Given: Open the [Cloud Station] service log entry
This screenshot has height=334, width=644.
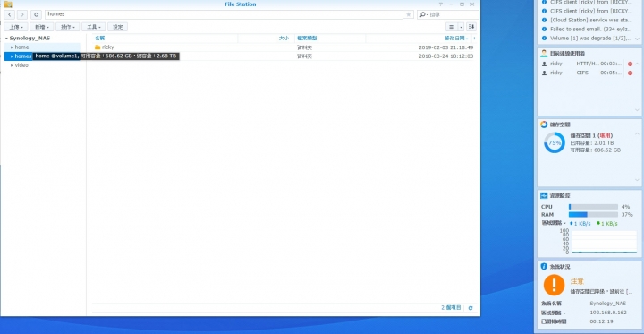Looking at the screenshot, I should coord(590,20).
